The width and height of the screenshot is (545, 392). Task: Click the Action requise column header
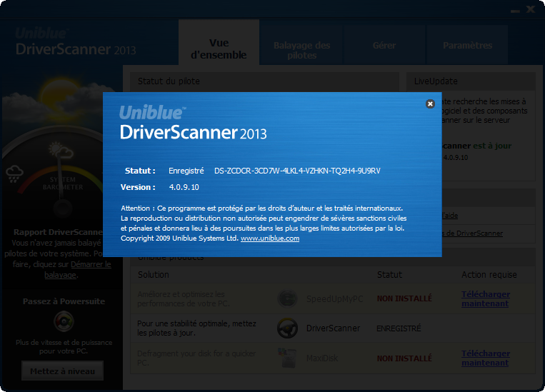coord(489,275)
